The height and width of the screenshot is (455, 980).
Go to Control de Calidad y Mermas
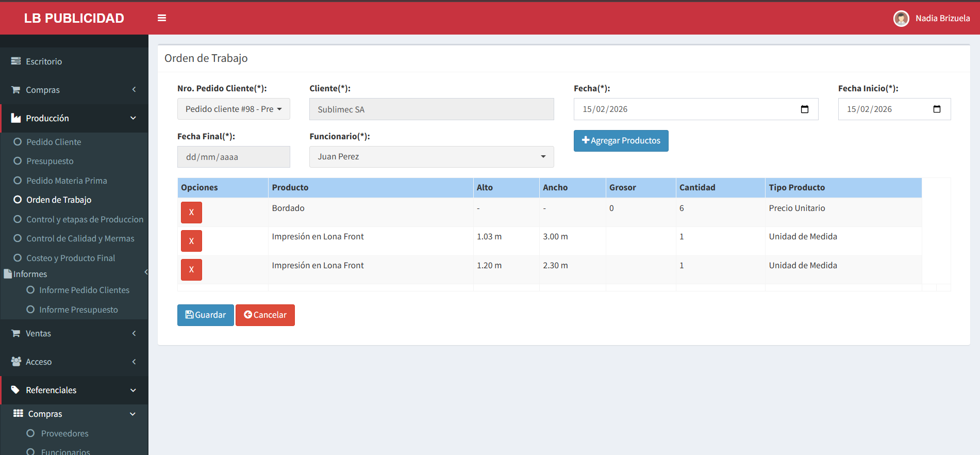click(80, 239)
